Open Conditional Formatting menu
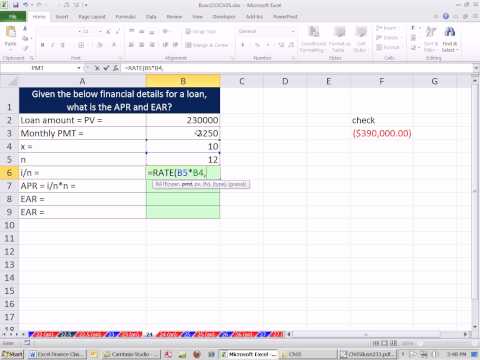The width and height of the screenshot is (480, 360). [313, 39]
